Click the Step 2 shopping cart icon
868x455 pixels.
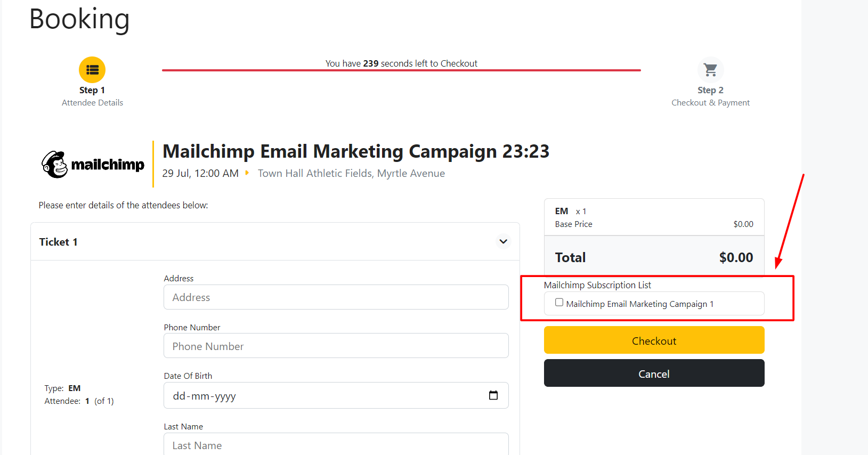coord(710,70)
